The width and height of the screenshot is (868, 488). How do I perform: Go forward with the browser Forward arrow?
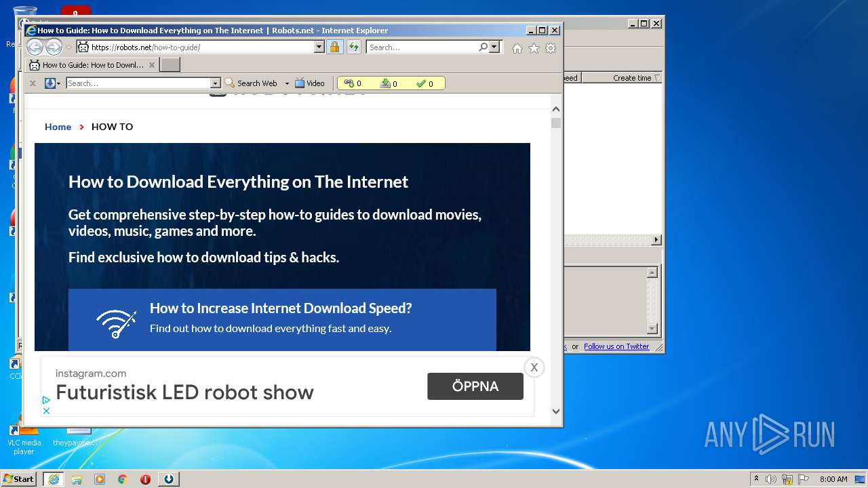[x=54, y=47]
